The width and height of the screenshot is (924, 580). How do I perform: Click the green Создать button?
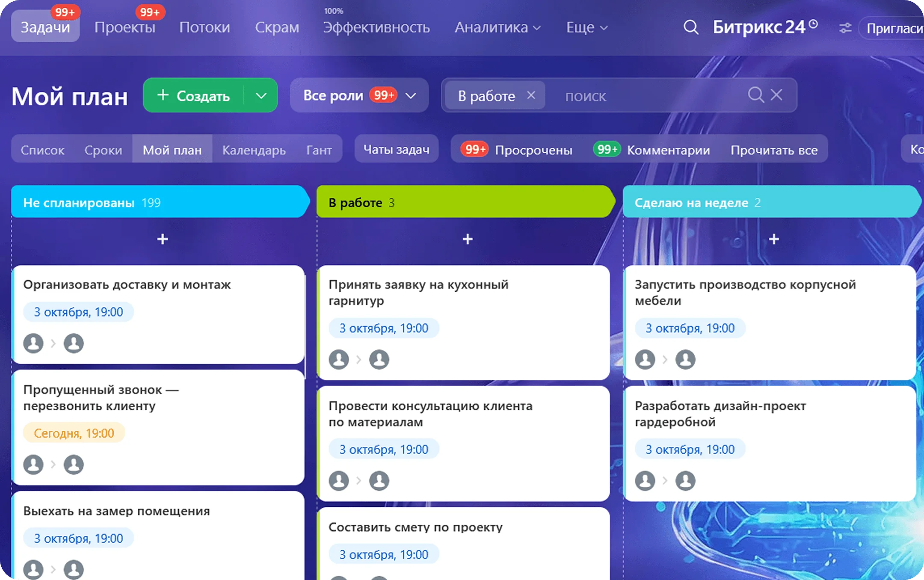click(x=193, y=95)
